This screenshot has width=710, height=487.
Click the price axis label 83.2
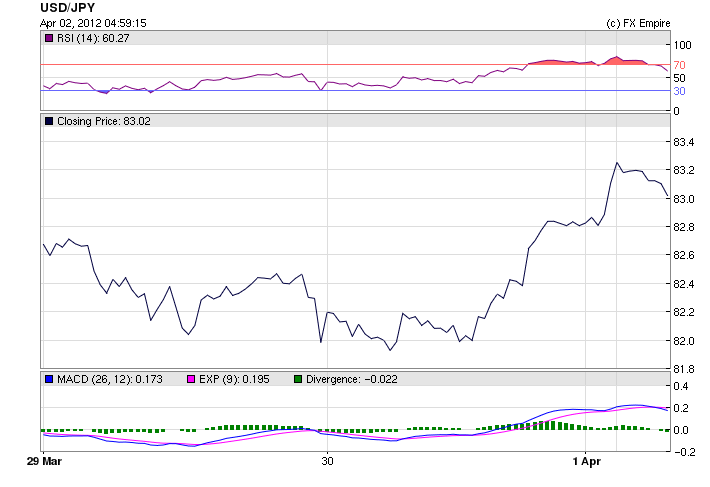coord(683,170)
